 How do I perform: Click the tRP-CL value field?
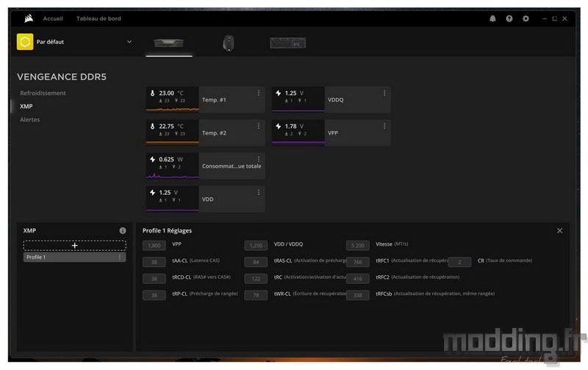[154, 295]
